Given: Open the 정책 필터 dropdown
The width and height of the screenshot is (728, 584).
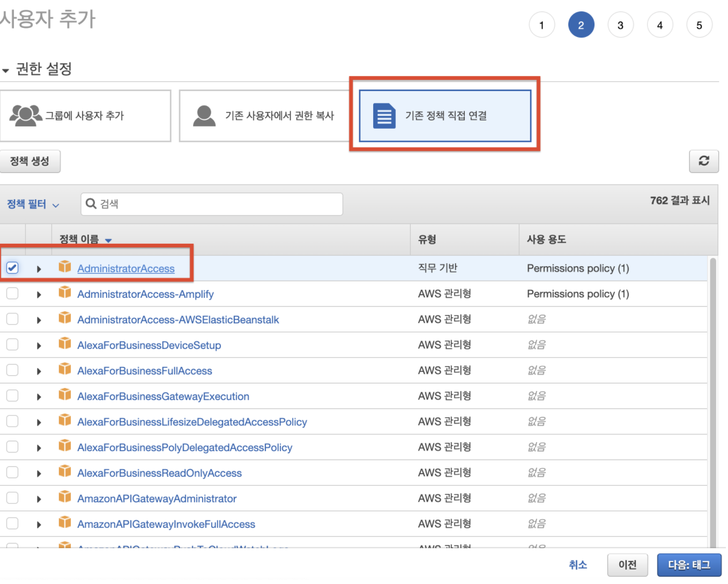Looking at the screenshot, I should point(33,204).
